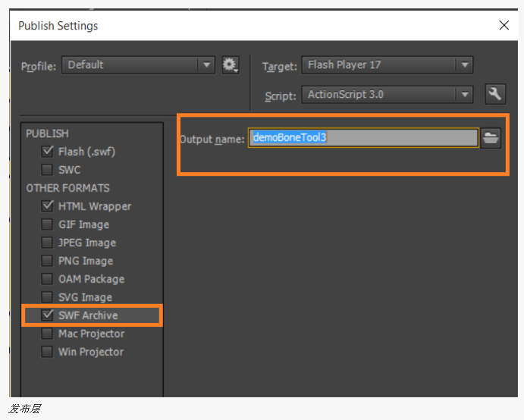The height and width of the screenshot is (420, 524).
Task: Select SVG Image format entry
Action: click(x=85, y=297)
